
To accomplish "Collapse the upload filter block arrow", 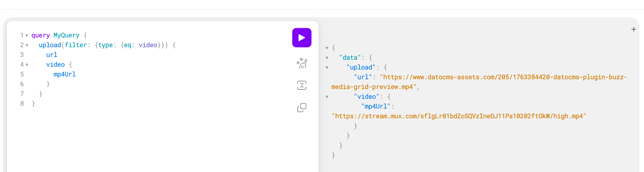I will tap(27, 45).
